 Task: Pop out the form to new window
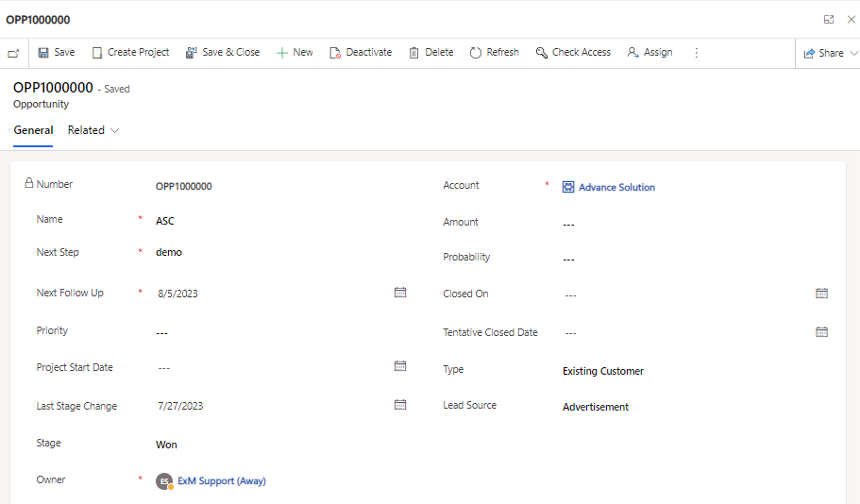tap(829, 19)
